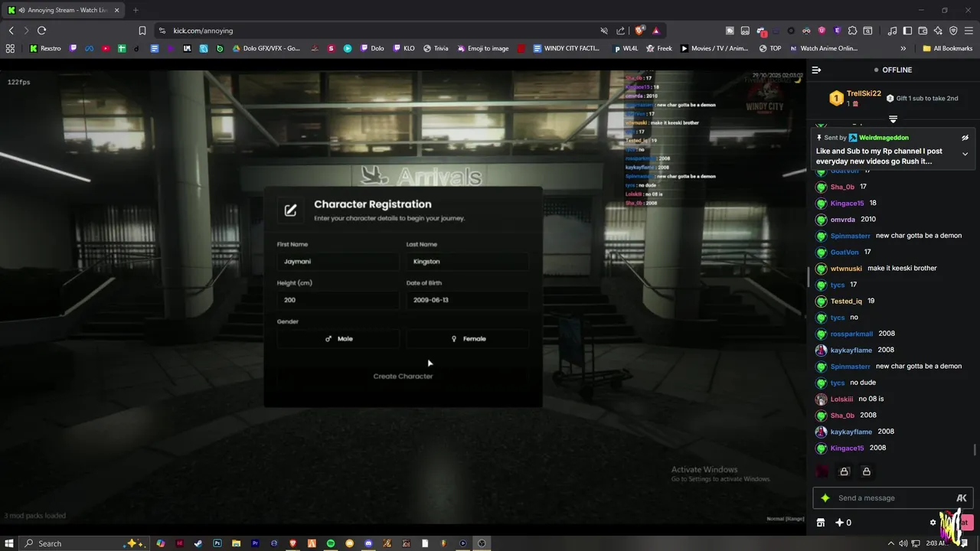Go back in browser history
The image size is (980, 551).
coord(11,31)
